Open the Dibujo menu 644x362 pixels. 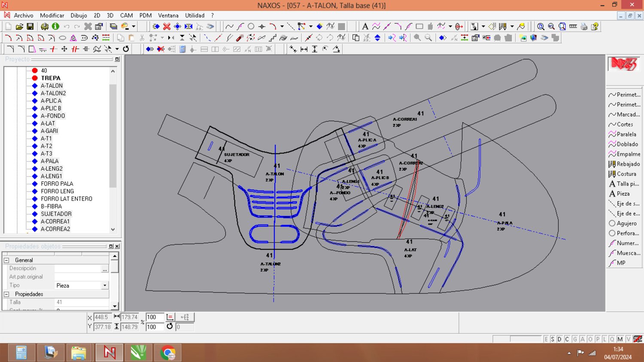(79, 15)
